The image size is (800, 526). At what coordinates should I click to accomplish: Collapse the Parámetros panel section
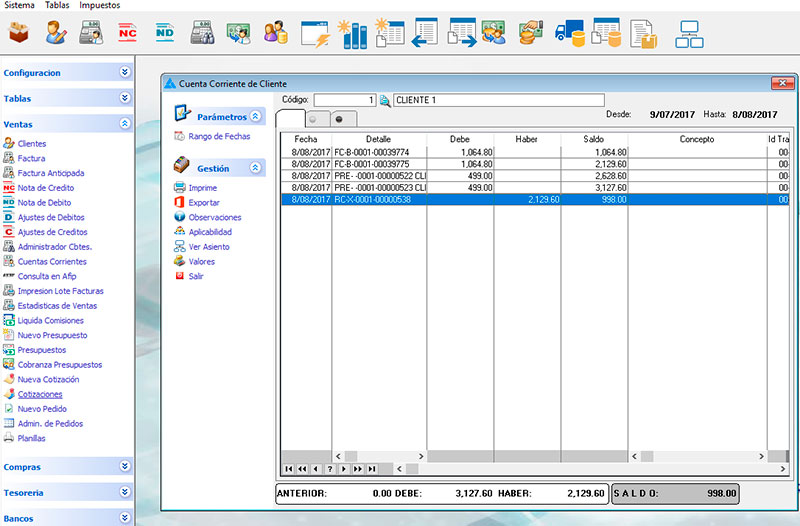click(x=255, y=117)
